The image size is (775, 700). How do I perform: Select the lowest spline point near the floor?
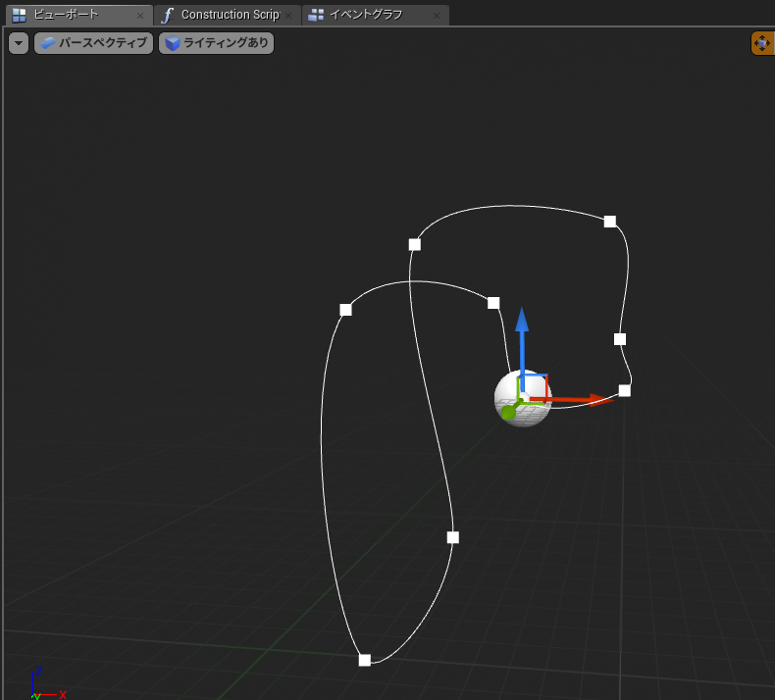365,660
